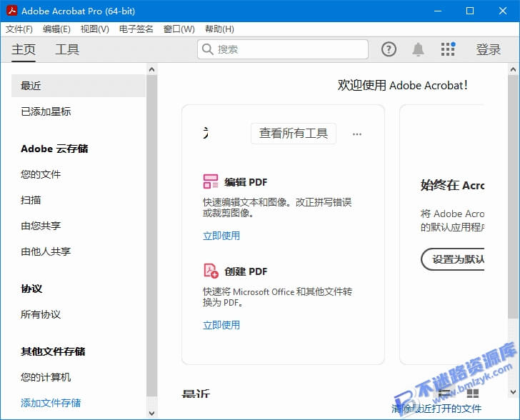
Task: Click sidebar scrollbar up arrow
Action: point(151,69)
